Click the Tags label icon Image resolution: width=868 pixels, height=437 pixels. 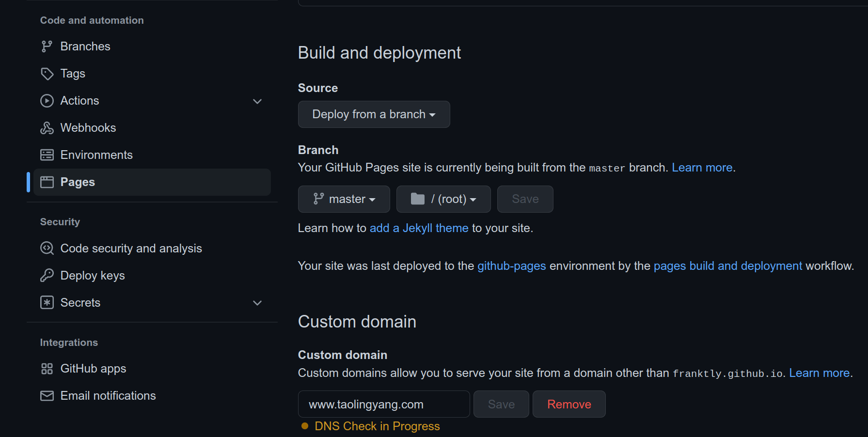coord(47,74)
